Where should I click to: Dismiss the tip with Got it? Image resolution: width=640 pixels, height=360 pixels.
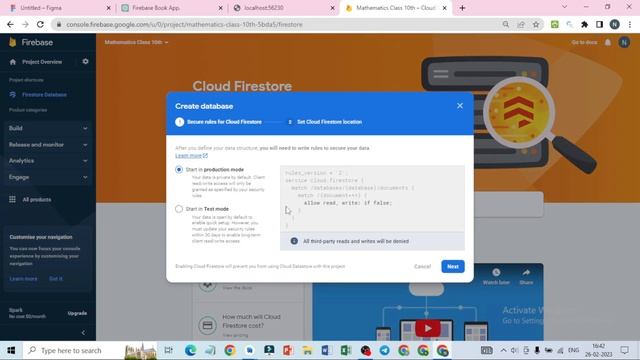(x=56, y=279)
